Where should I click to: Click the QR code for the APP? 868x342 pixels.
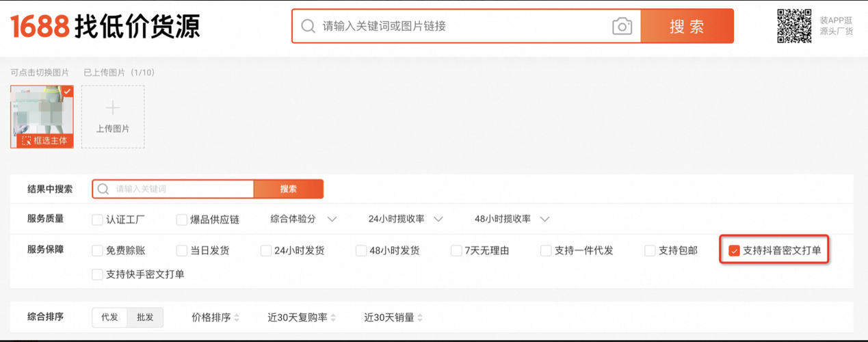click(x=794, y=26)
